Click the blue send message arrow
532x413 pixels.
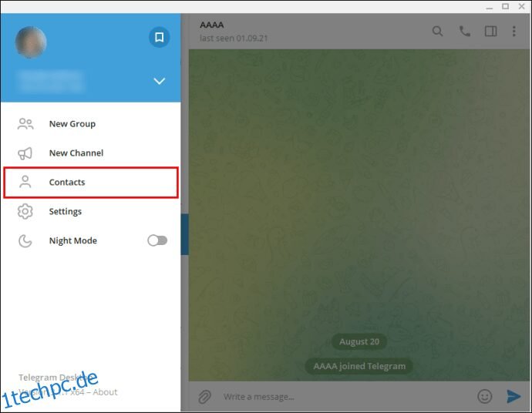[x=513, y=396]
